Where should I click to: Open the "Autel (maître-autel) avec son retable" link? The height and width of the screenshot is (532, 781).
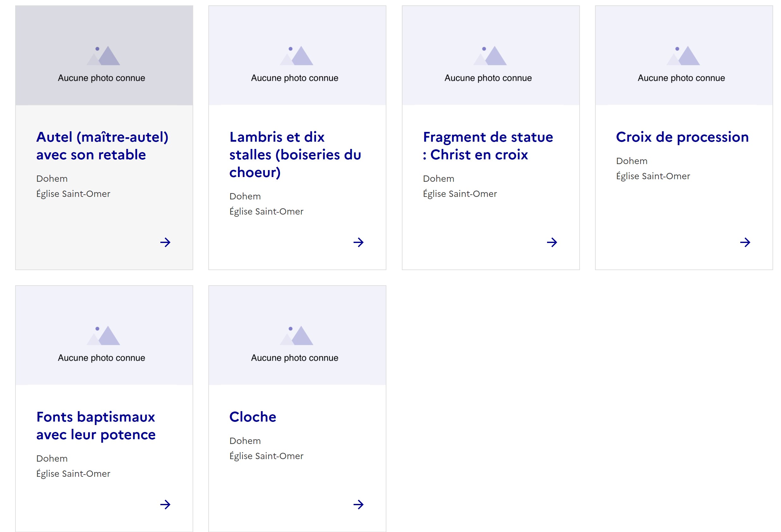click(102, 146)
